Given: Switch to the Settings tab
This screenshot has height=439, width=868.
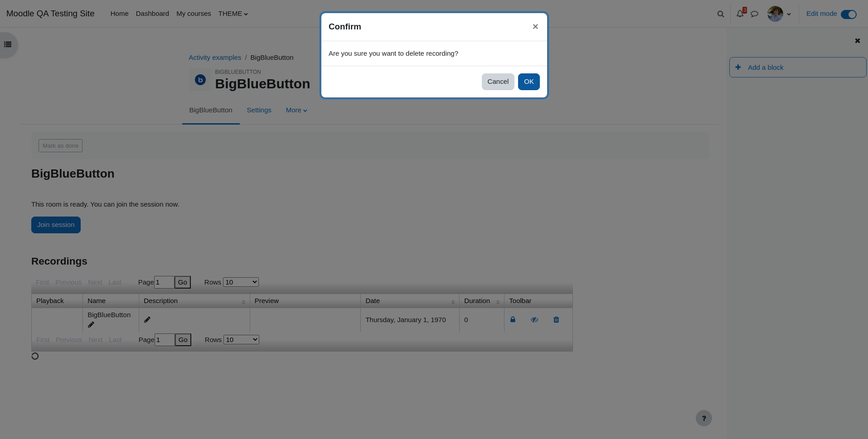Looking at the screenshot, I should point(259,110).
